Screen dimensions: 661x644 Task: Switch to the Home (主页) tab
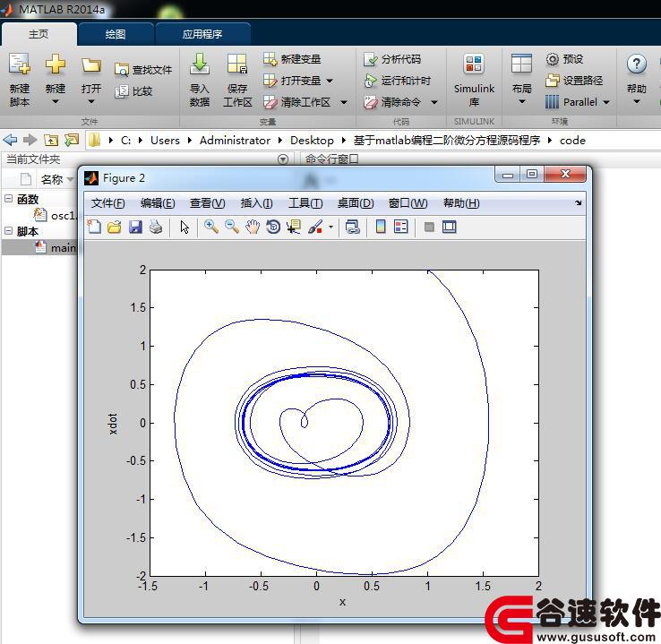pyautogui.click(x=39, y=34)
